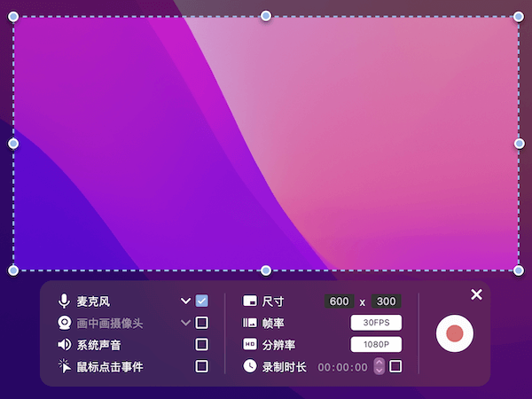Screen dimensions: 532x399
Task: Click the mouse click event (鼠标点击事件) cursor icon
Action: point(64,366)
